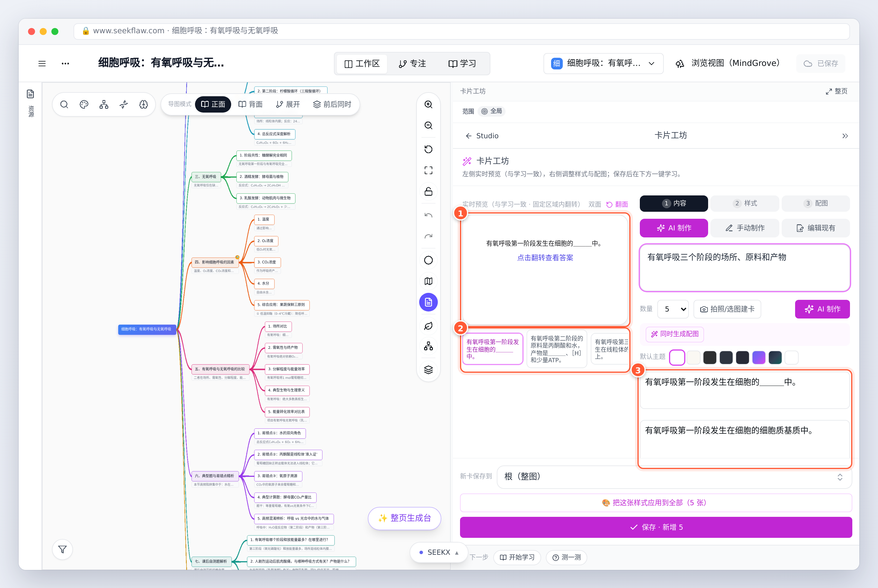Open the hamburger menu icon
The image size is (878, 588).
42,63
